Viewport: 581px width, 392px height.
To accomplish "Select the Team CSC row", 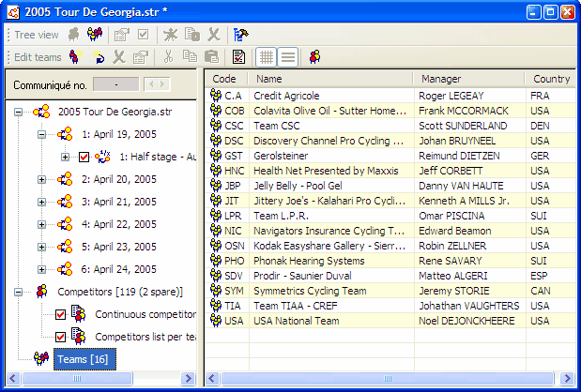I will [390, 126].
